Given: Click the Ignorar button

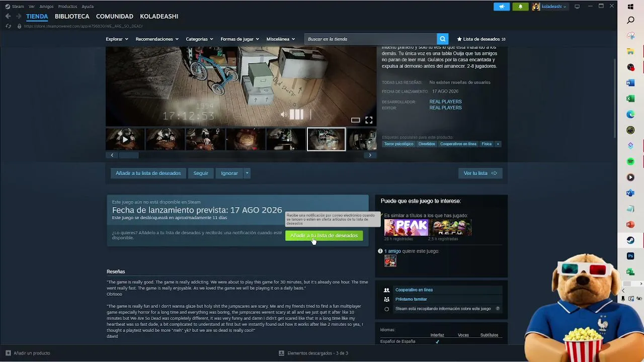Looking at the screenshot, I should tap(229, 173).
